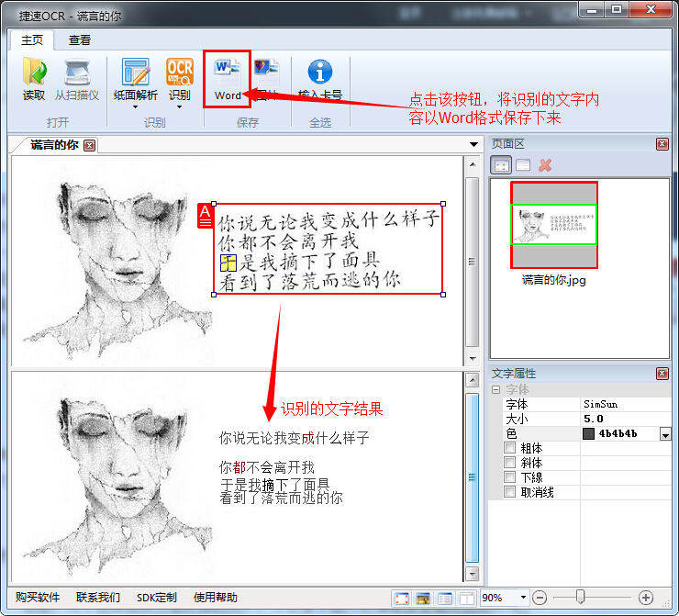
Task: Select the list view icon in 页面区
Action: point(523,165)
